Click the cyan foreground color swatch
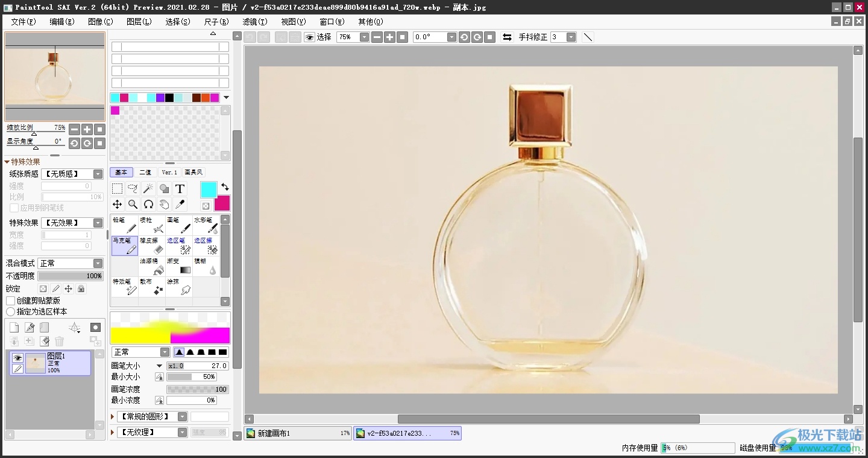This screenshot has width=868, height=458. tap(209, 189)
